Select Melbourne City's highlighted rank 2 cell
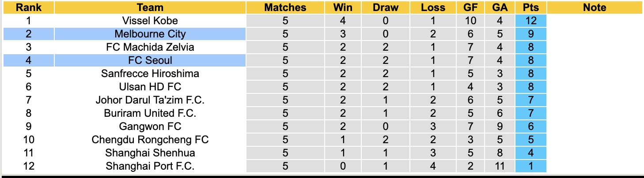 pyautogui.click(x=29, y=34)
